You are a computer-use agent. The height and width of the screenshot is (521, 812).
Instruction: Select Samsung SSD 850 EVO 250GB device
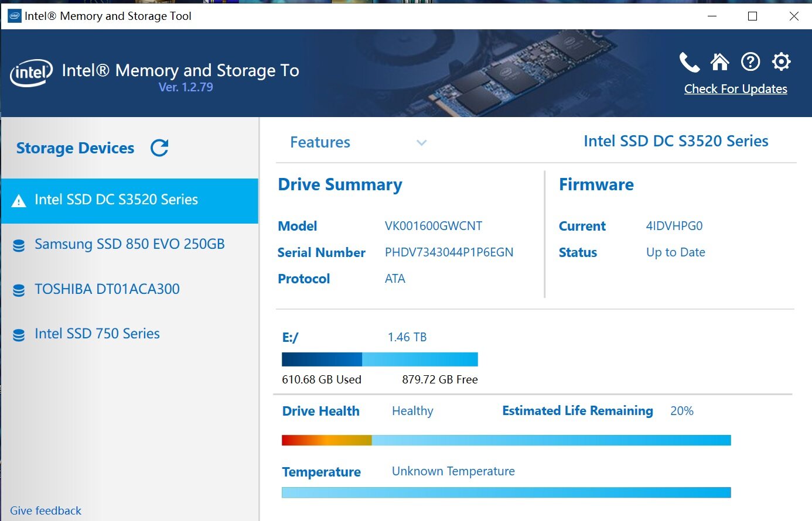coord(129,245)
